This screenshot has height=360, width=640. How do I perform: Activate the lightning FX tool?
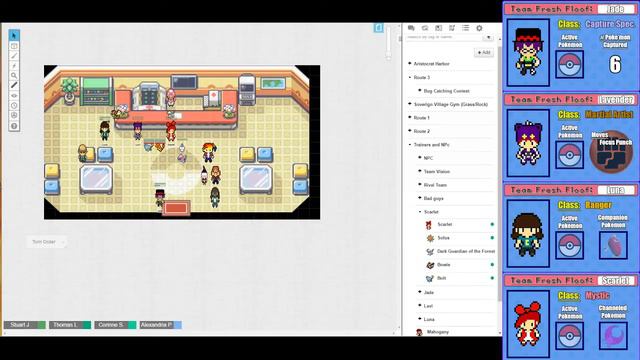(14, 66)
